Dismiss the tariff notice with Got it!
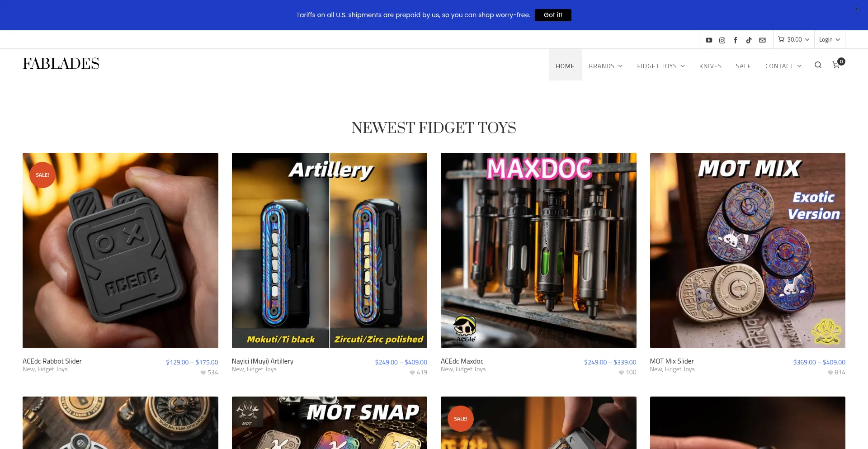Screen dimensions: 868x449 pos(553,15)
